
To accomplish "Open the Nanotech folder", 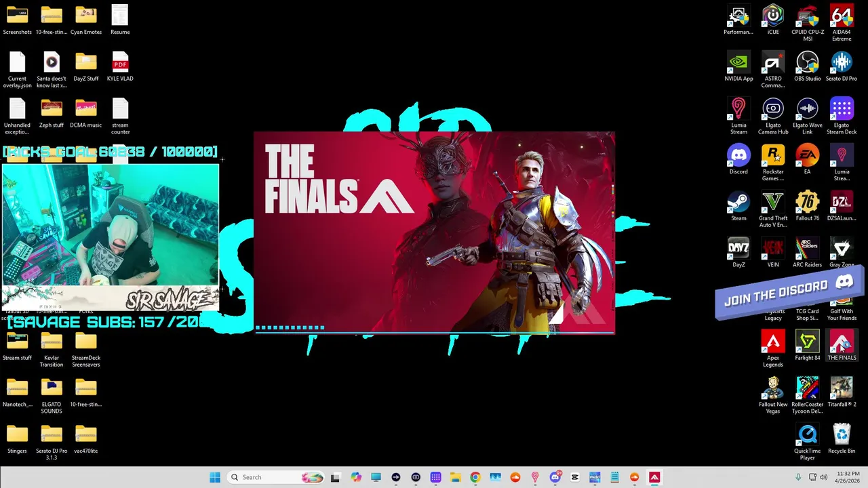I will click(x=17, y=392).
